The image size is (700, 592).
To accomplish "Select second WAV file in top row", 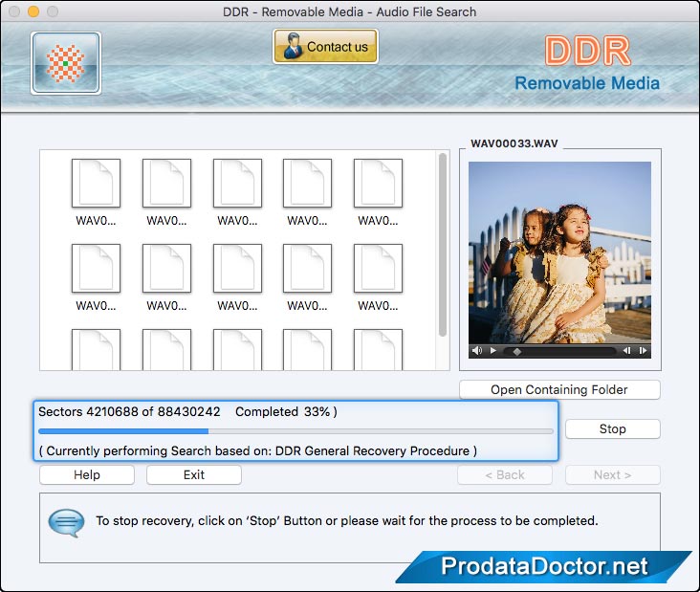I will 166,192.
